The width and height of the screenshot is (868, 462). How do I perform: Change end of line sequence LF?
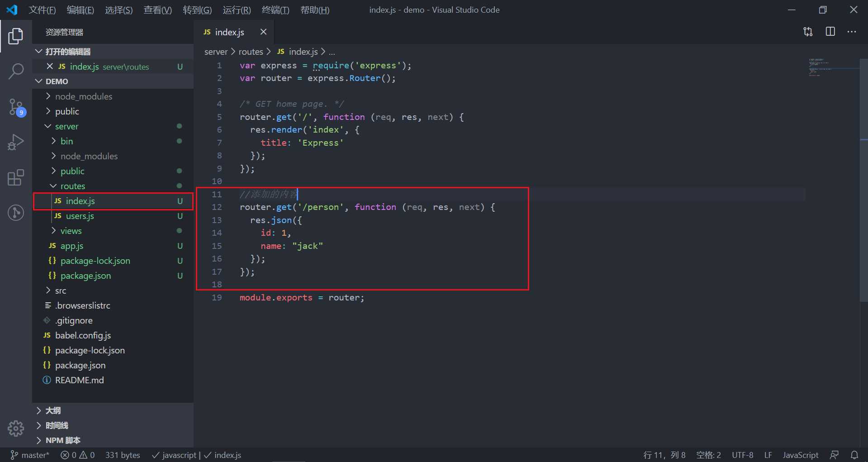[768, 455]
